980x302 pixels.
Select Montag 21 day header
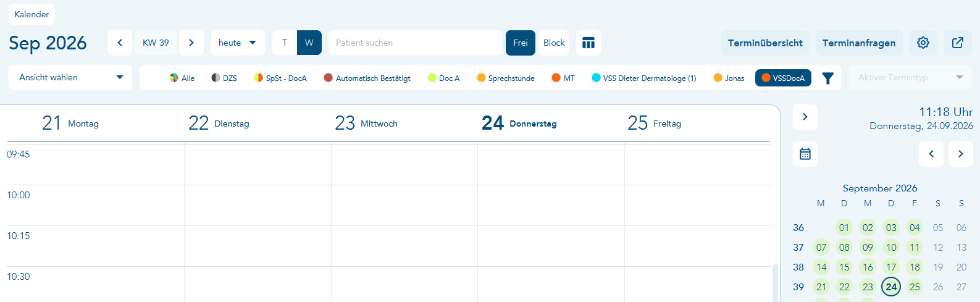70,123
